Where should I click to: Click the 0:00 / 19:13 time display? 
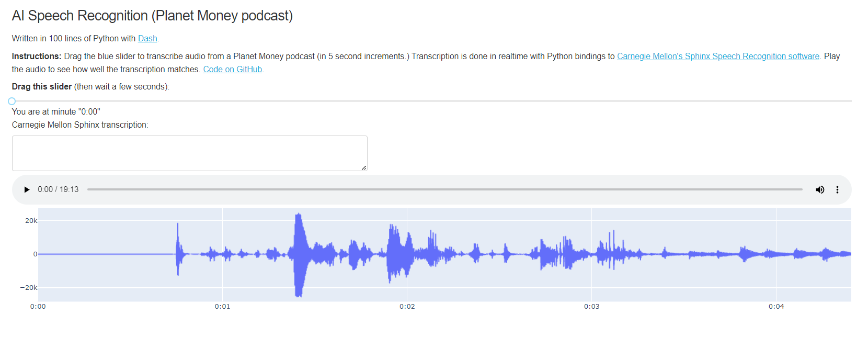coord(58,189)
